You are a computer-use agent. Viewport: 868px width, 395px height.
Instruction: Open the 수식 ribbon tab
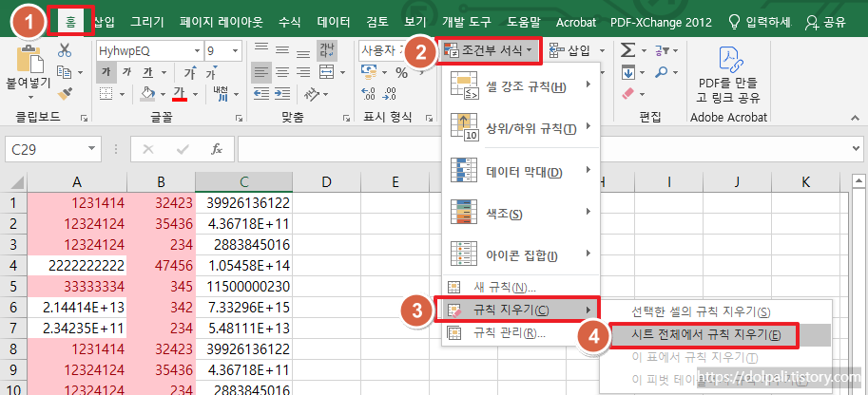[290, 22]
